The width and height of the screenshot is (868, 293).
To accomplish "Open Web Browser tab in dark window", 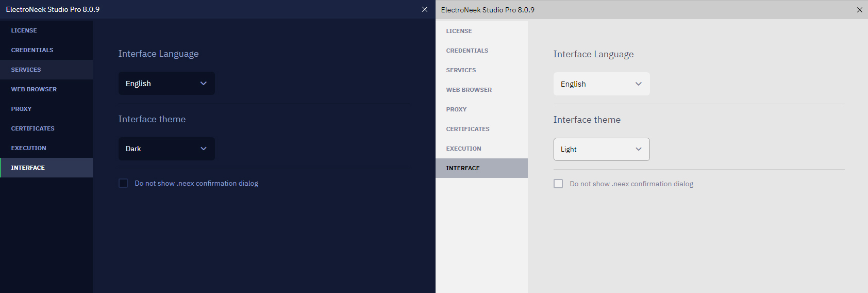I will click(46, 89).
